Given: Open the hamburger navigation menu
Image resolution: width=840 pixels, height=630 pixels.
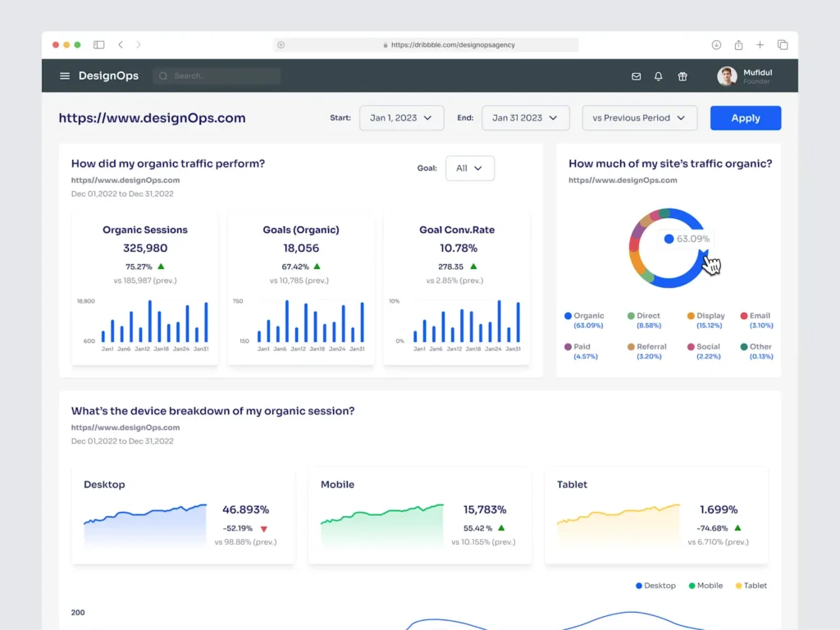Looking at the screenshot, I should (64, 75).
